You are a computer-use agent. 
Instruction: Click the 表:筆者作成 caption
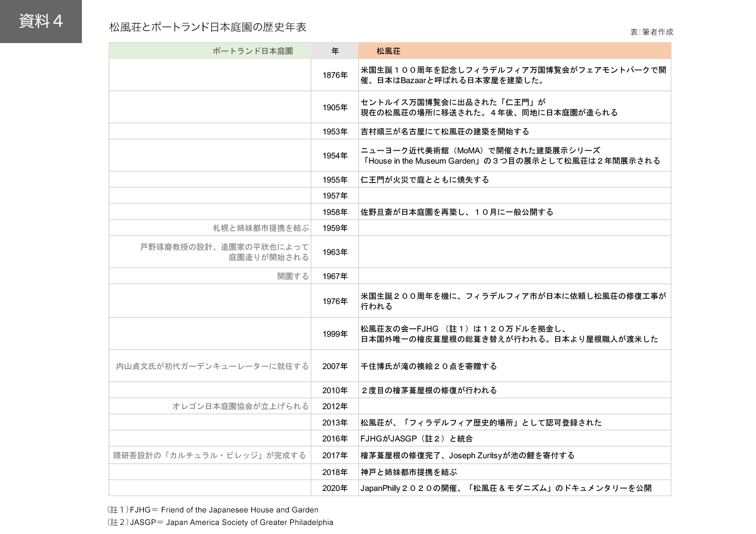click(651, 32)
